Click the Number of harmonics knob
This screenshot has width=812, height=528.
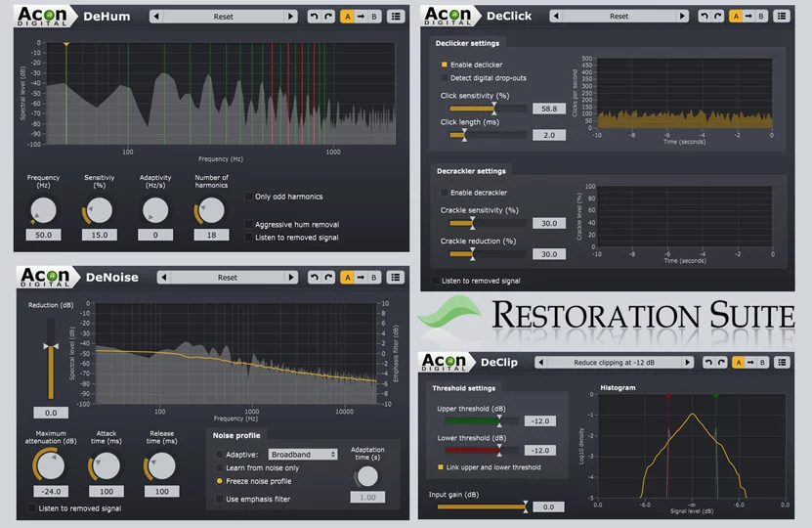click(211, 210)
